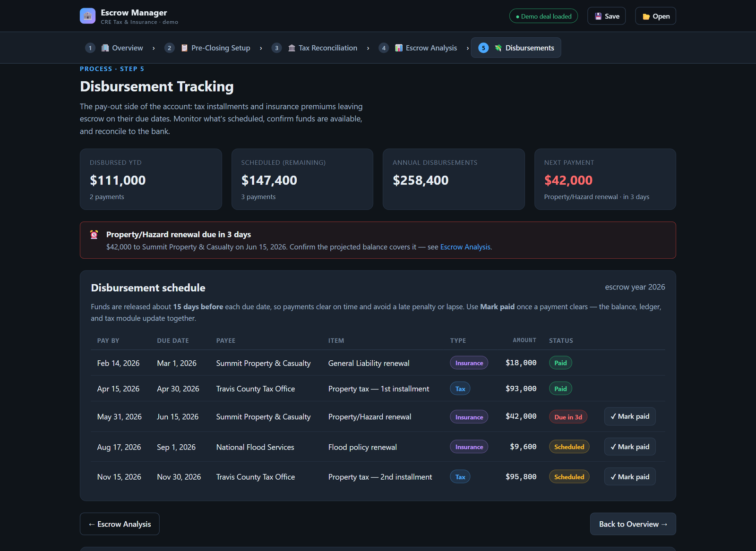The image size is (756, 551).
Task: Click the $18,000 amount cell
Action: (x=521, y=363)
